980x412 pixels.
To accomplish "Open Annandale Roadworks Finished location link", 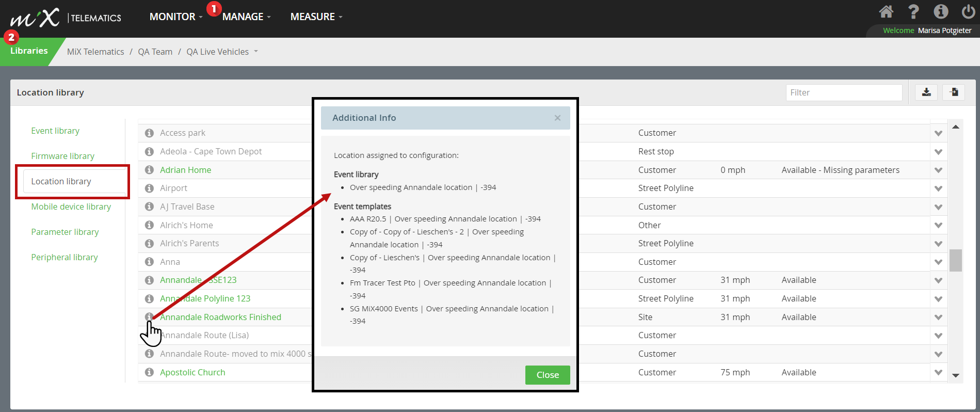I will pos(220,317).
